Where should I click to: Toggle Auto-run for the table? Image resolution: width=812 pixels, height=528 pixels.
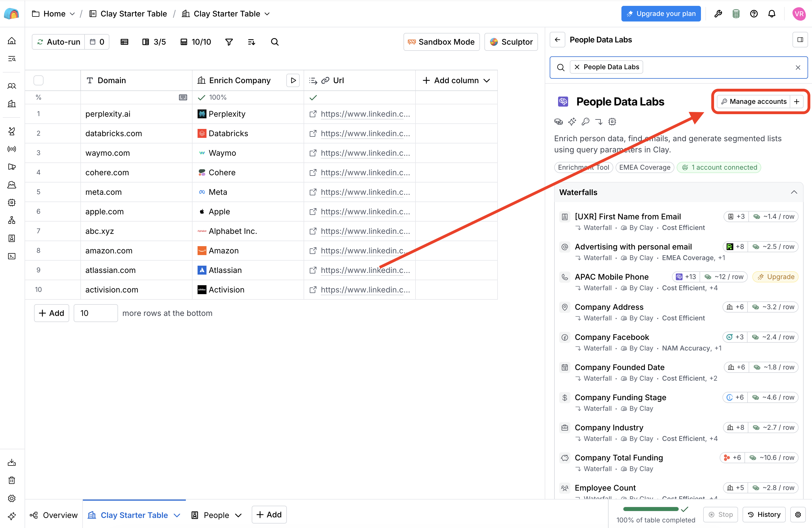pyautogui.click(x=59, y=42)
